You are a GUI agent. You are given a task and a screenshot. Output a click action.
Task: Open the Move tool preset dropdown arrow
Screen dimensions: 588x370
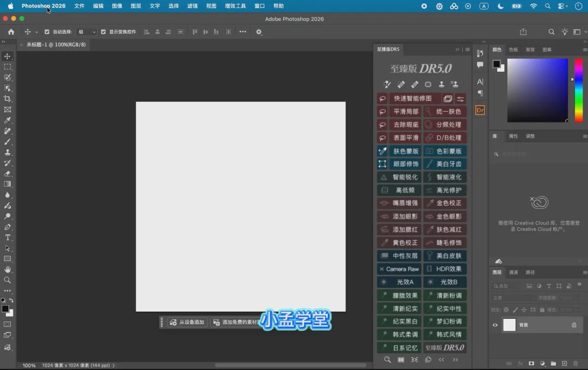coord(36,32)
